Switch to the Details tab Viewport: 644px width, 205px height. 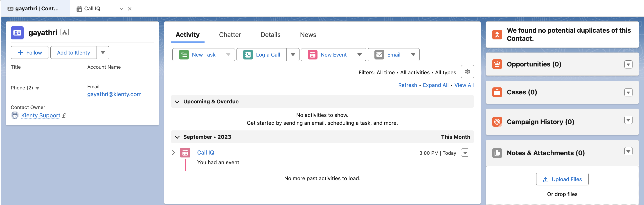point(270,35)
